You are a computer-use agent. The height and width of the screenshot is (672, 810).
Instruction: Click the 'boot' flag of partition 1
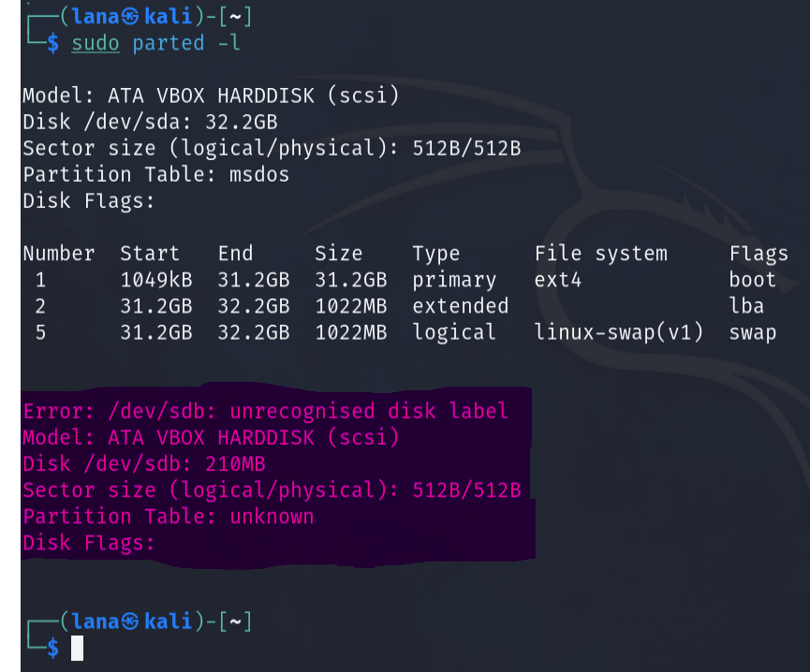753,280
